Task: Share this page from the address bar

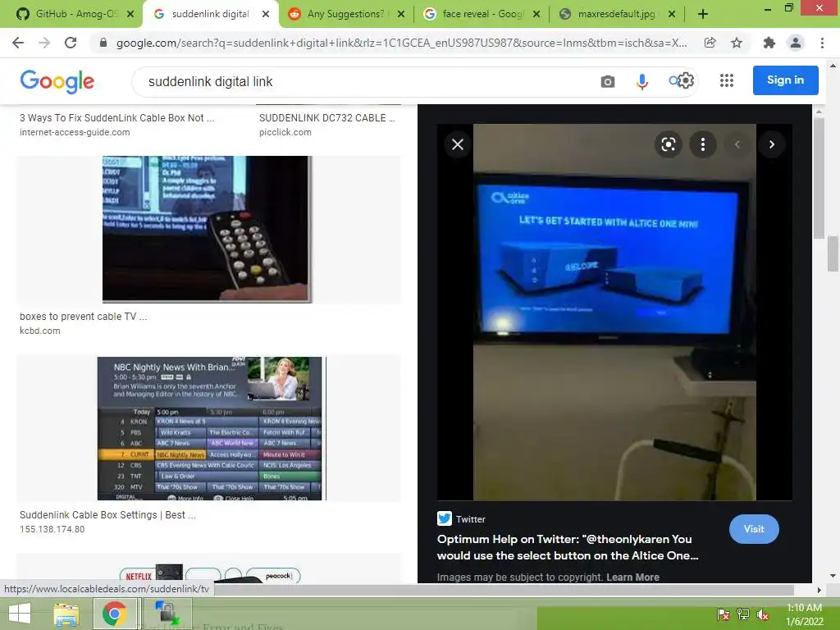Action: (x=710, y=43)
